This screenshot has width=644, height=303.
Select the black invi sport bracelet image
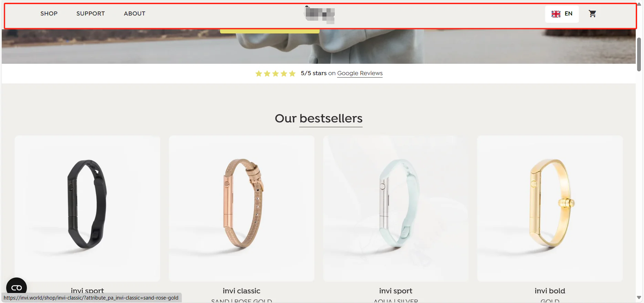coord(87,208)
